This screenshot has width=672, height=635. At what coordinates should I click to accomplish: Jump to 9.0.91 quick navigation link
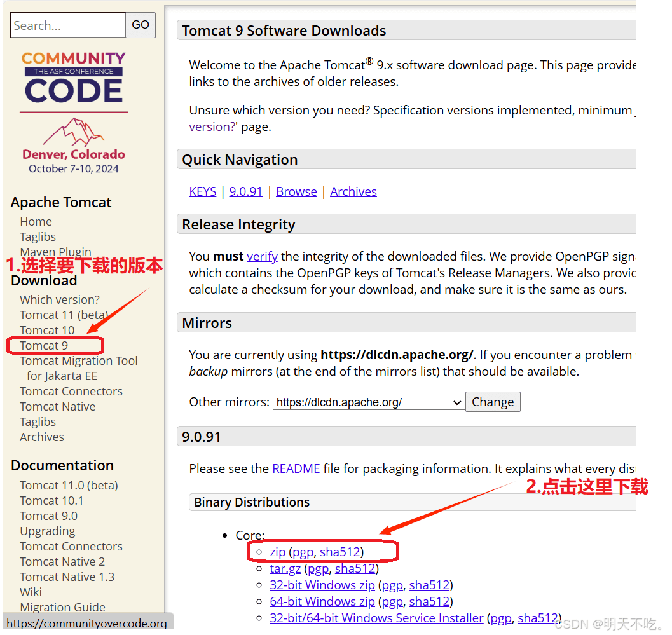coord(245,192)
